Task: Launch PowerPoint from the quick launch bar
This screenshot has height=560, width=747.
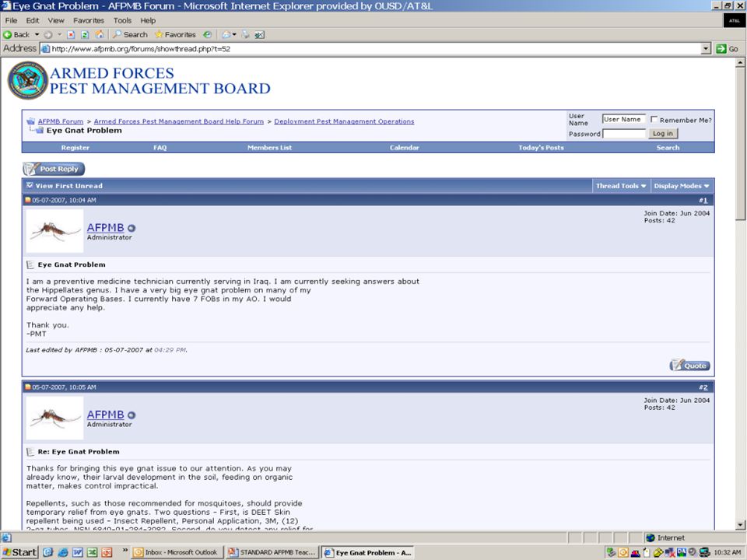Action: click(107, 552)
